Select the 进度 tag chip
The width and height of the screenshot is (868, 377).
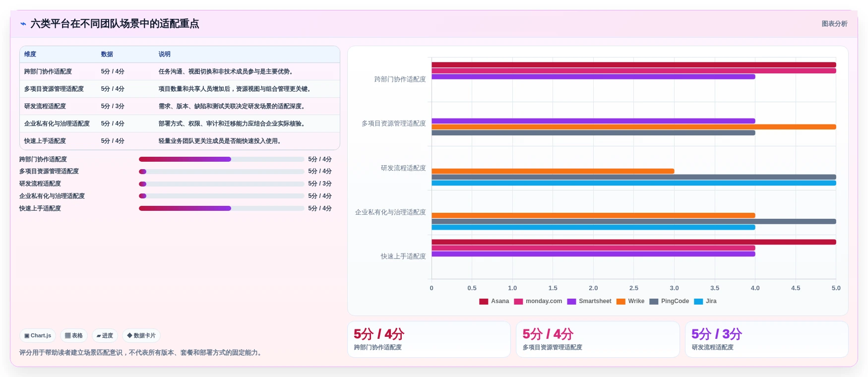pos(105,336)
